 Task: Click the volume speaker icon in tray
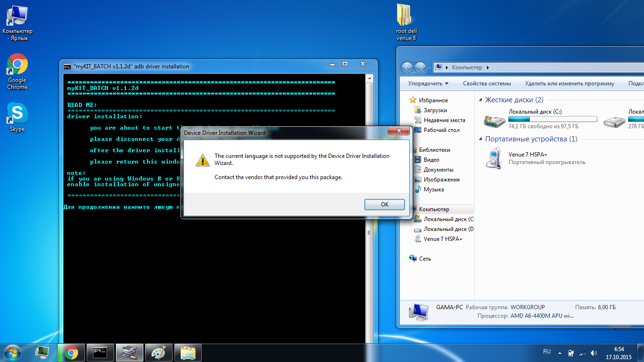pos(594,353)
